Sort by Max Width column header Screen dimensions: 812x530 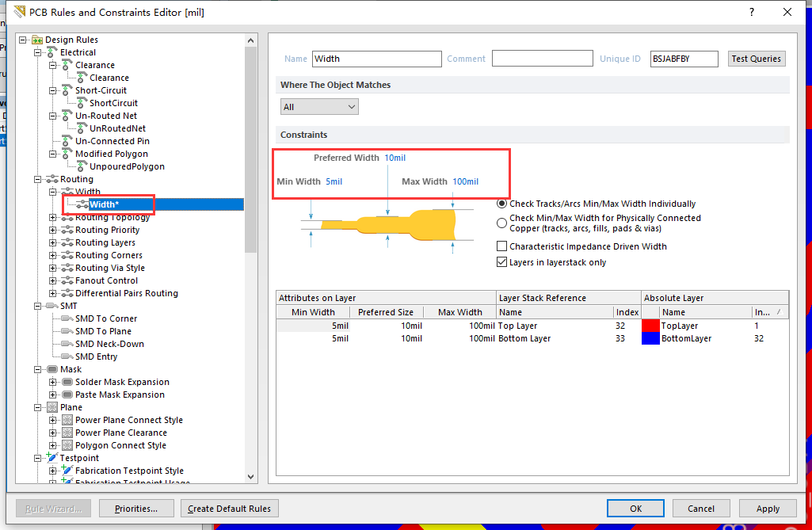point(459,312)
